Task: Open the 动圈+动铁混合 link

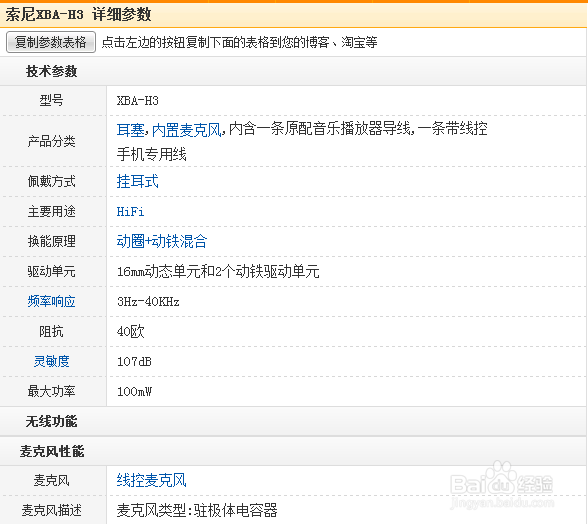Action: point(162,241)
